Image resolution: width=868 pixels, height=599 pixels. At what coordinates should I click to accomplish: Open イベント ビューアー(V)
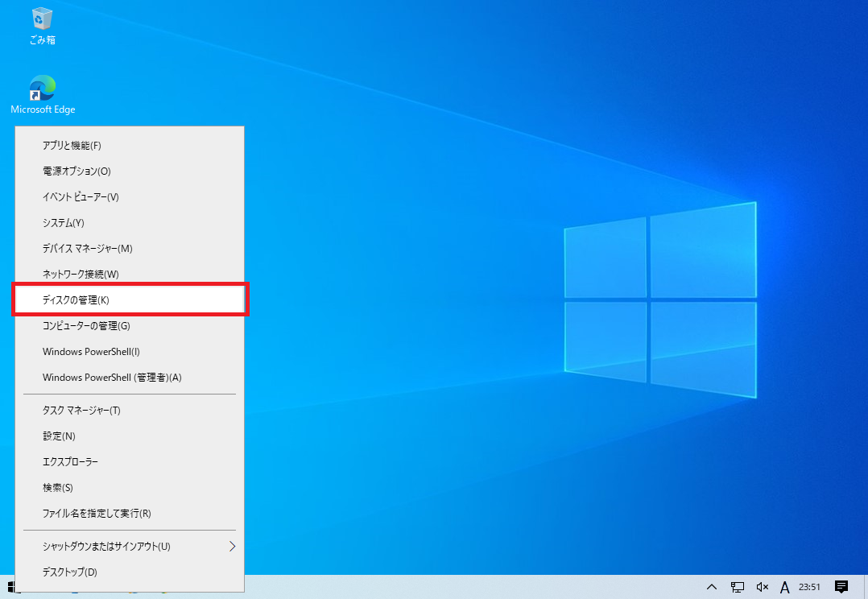click(x=130, y=197)
